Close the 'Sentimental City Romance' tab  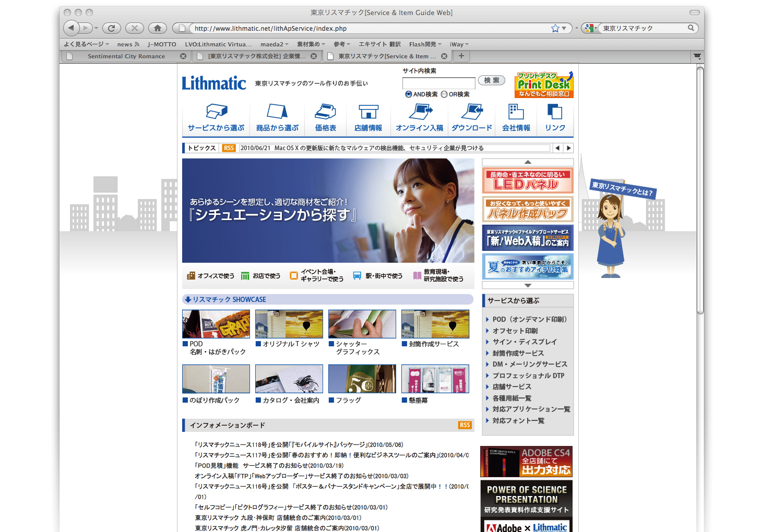[x=183, y=56]
